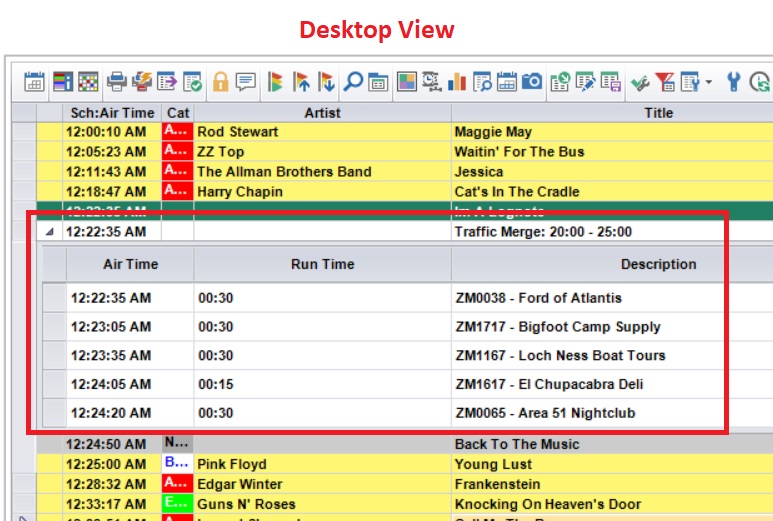773x521 pixels.
Task: Click the Air Time sub-grid header
Action: pyautogui.click(x=130, y=264)
